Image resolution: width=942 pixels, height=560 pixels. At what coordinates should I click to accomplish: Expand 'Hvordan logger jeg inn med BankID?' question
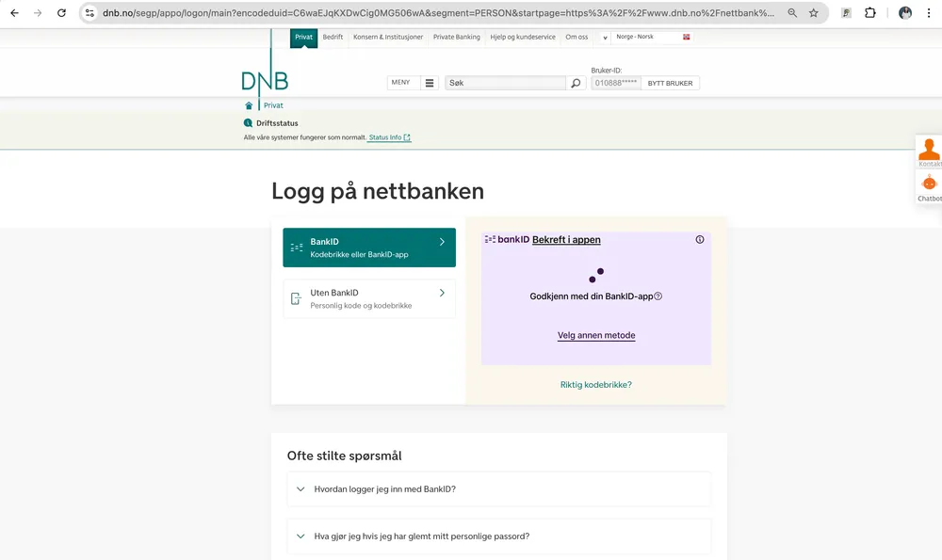498,489
